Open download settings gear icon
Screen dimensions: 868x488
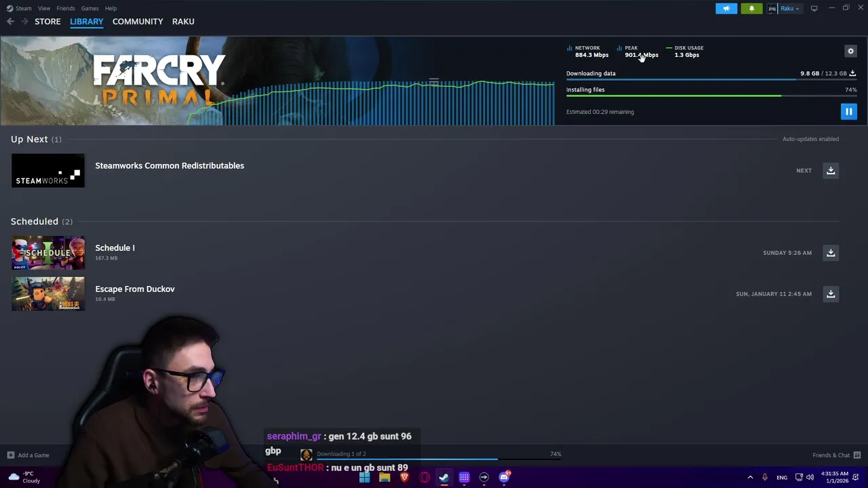(x=850, y=51)
